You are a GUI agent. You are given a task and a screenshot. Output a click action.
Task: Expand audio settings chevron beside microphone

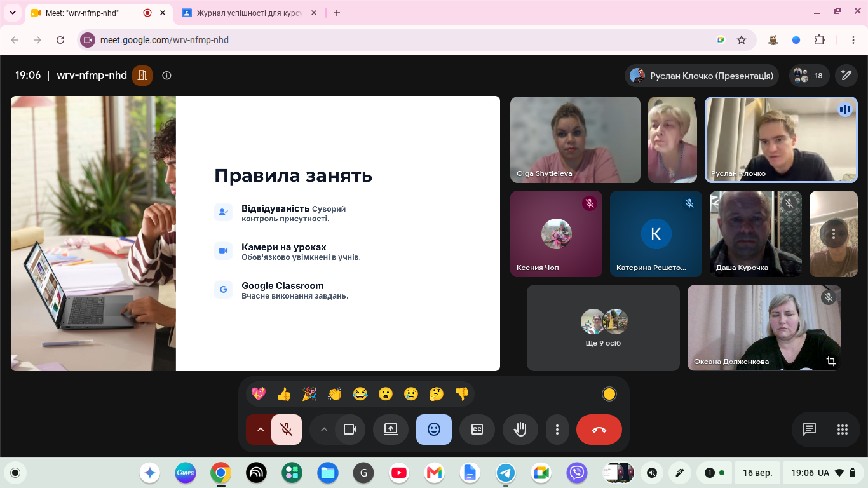click(x=259, y=430)
